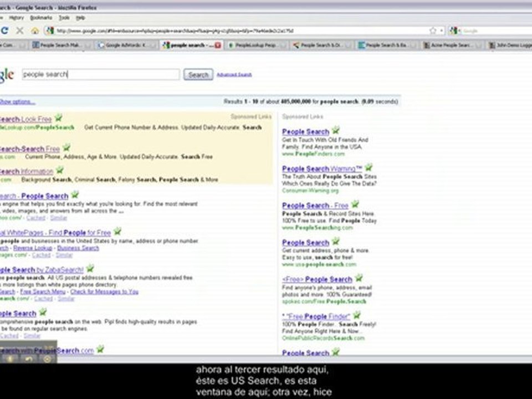This screenshot has height=399, width=532.
Task: Switch to the People Search & Di... tab
Action: [321, 45]
